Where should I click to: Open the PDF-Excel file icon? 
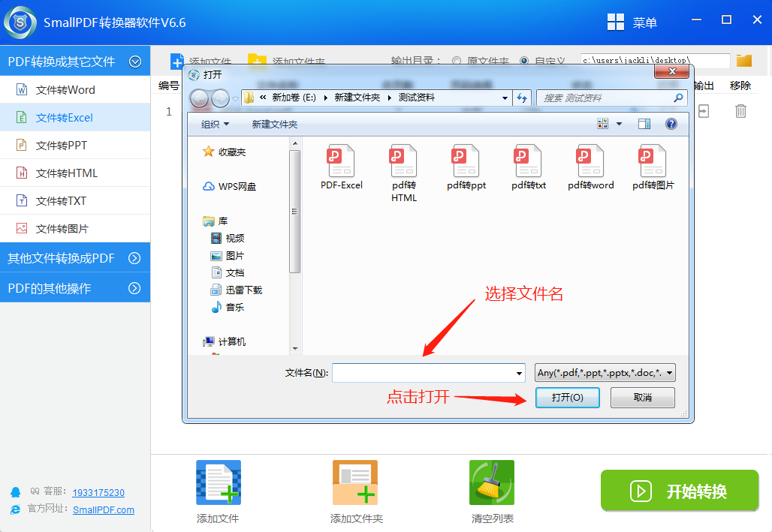tap(341, 161)
